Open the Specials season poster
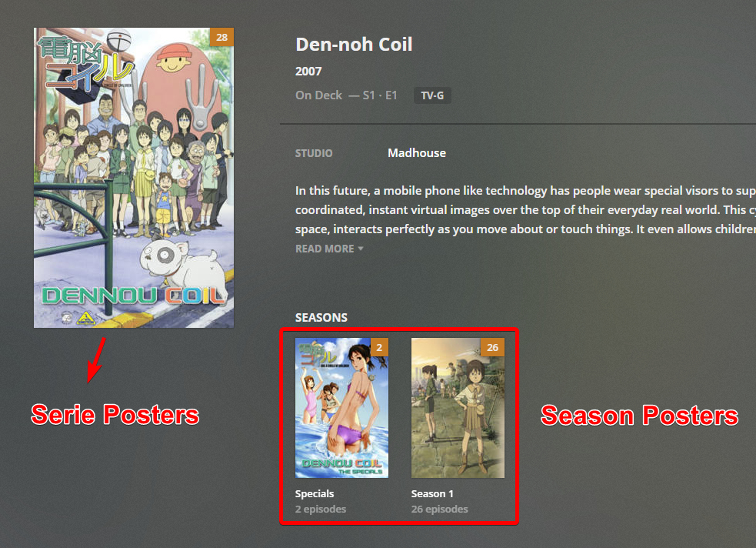Image resolution: width=756 pixels, height=548 pixels. (341, 408)
